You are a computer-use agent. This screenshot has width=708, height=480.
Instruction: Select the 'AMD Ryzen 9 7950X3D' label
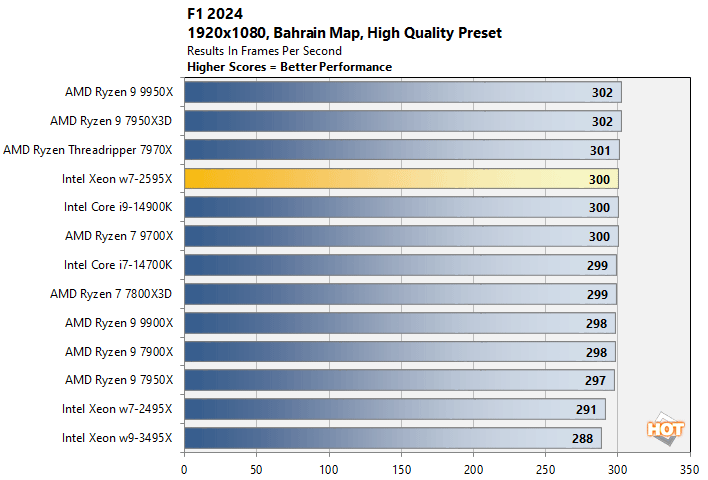(111, 121)
